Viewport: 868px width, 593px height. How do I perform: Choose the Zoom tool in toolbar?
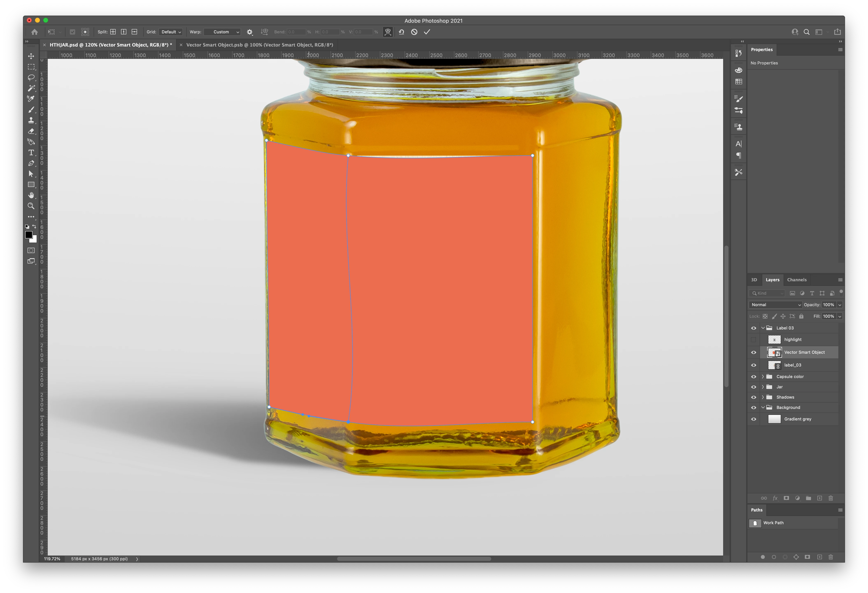coord(31,206)
